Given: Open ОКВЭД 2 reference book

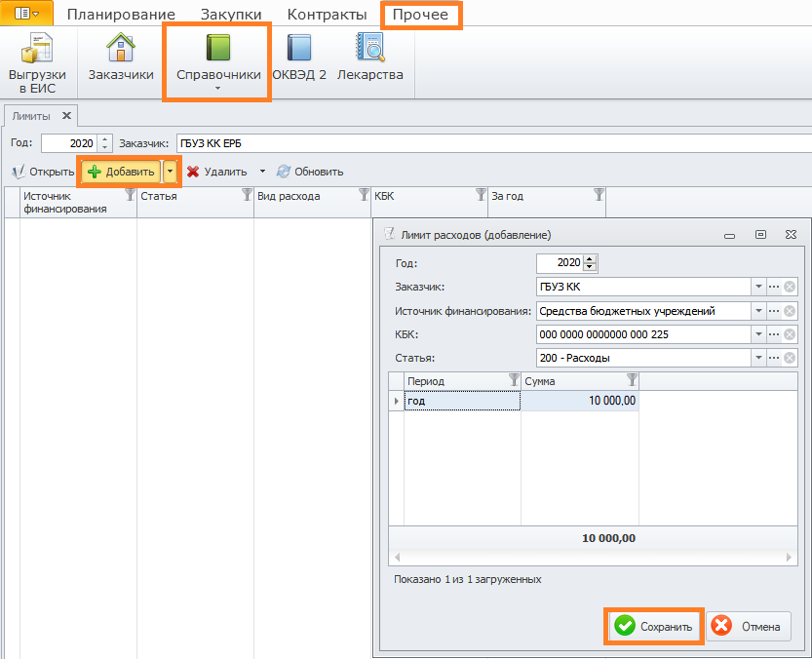Looking at the screenshot, I should [x=299, y=57].
